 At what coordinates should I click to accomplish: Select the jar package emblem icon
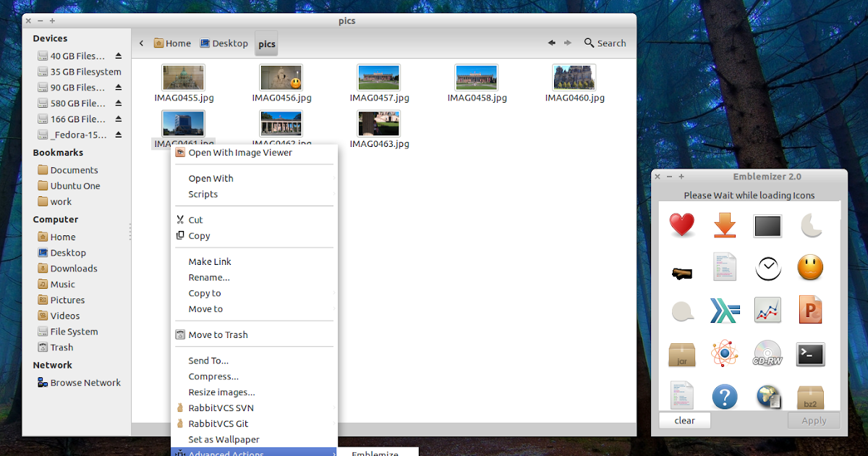(x=682, y=354)
